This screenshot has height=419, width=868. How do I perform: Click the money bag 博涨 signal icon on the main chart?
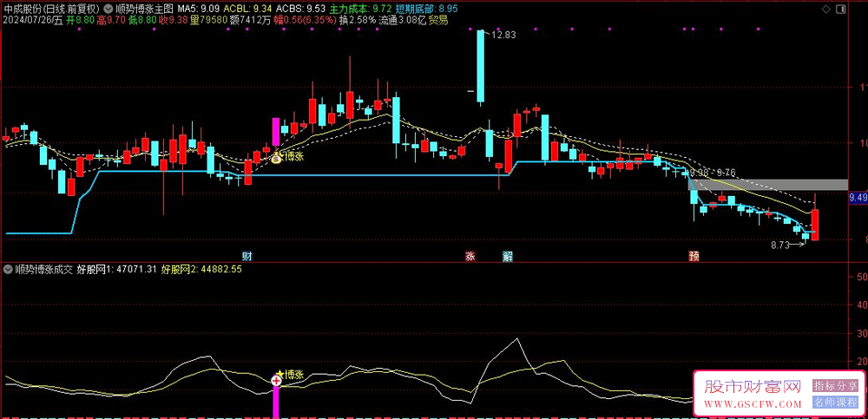pyautogui.click(x=276, y=157)
